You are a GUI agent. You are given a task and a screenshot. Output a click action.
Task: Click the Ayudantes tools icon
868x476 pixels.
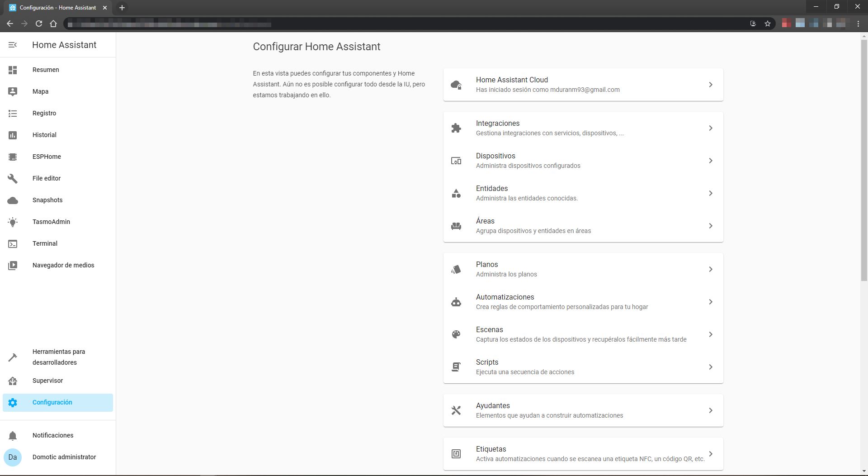coord(456,410)
